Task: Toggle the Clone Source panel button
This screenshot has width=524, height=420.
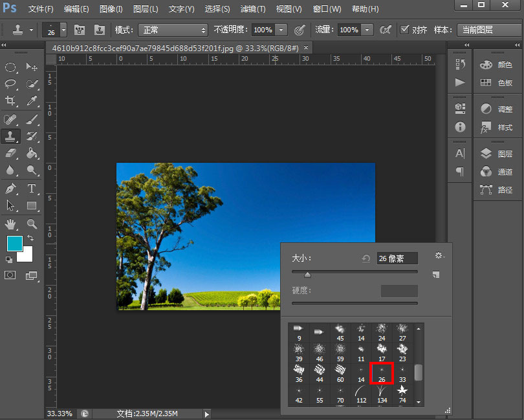Action: pos(100,30)
